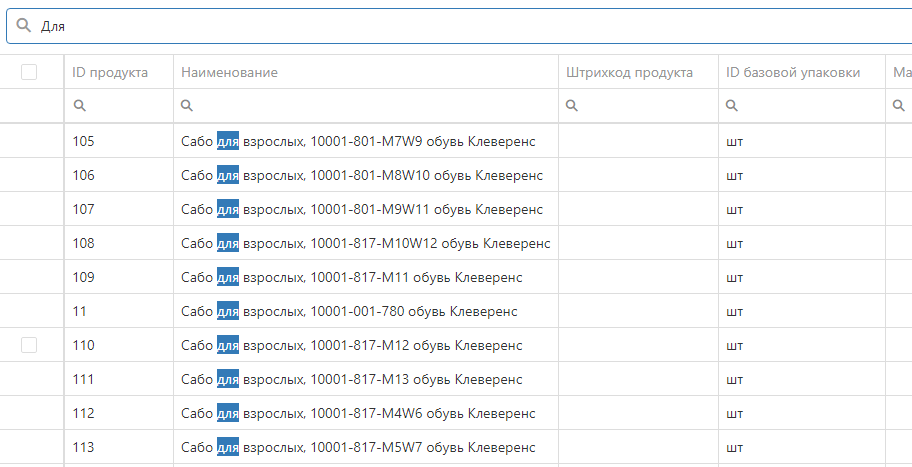912x467 pixels.
Task: Click the magnifier icon in the top search bar
Action: 23,26
